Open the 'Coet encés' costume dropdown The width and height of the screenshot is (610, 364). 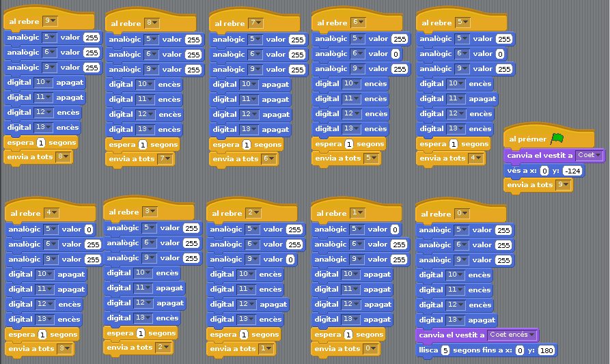click(x=512, y=335)
